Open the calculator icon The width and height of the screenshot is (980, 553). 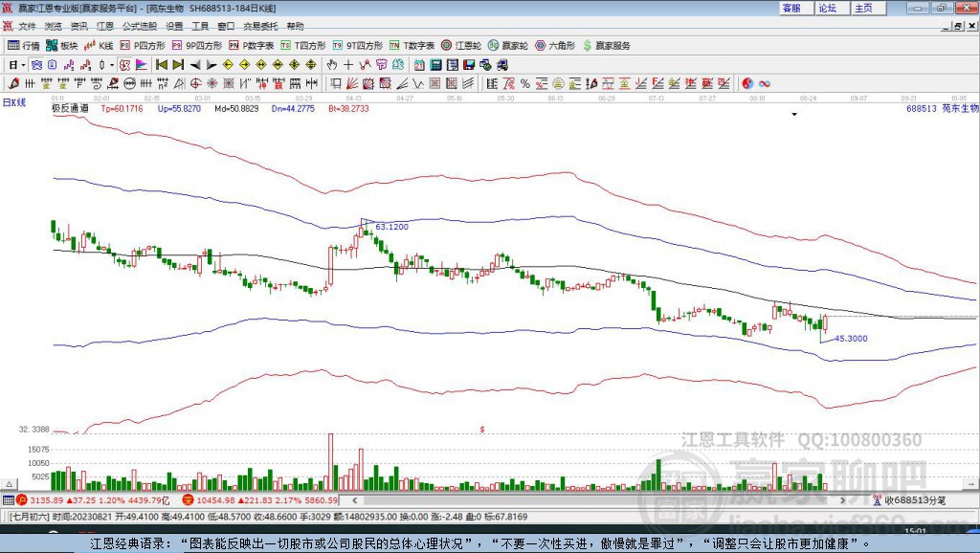coord(435,65)
